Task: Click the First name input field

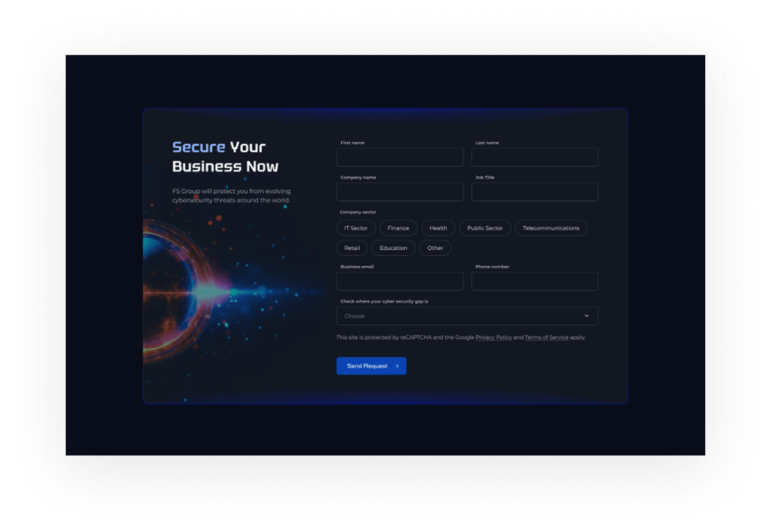Action: pyautogui.click(x=399, y=157)
